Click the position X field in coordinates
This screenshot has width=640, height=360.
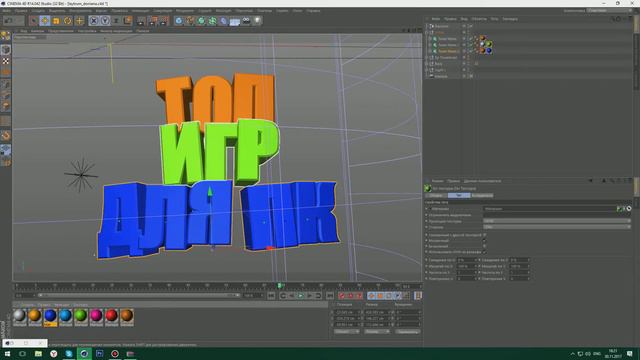(348, 312)
